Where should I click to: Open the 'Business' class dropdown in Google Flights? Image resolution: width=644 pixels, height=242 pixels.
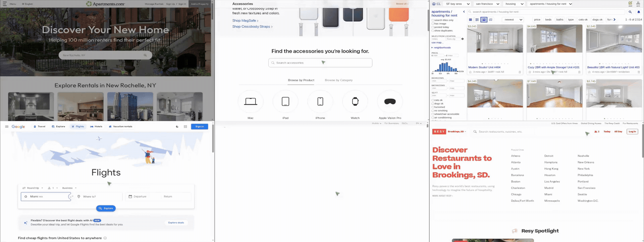tap(69, 188)
